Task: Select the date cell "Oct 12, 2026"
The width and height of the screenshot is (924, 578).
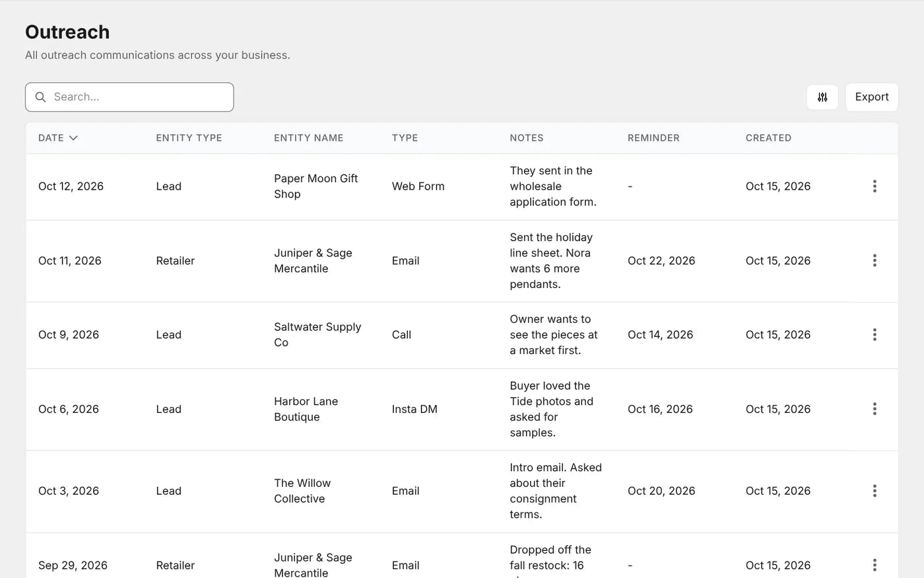Action: (x=71, y=186)
